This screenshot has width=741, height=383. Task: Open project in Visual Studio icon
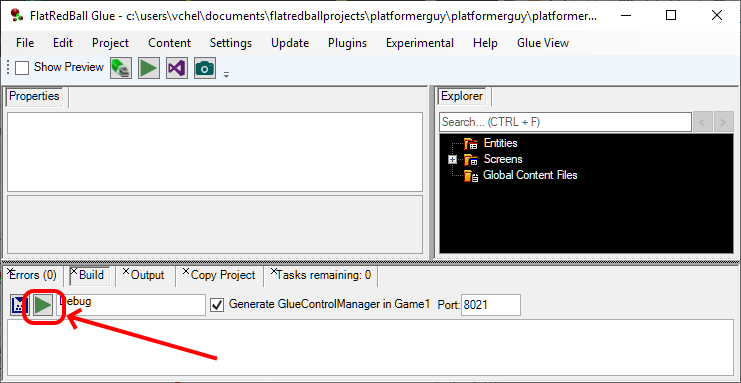click(x=177, y=68)
